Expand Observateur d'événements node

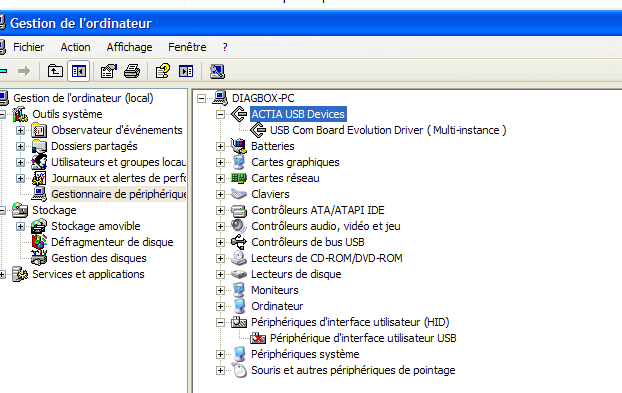tap(21, 130)
